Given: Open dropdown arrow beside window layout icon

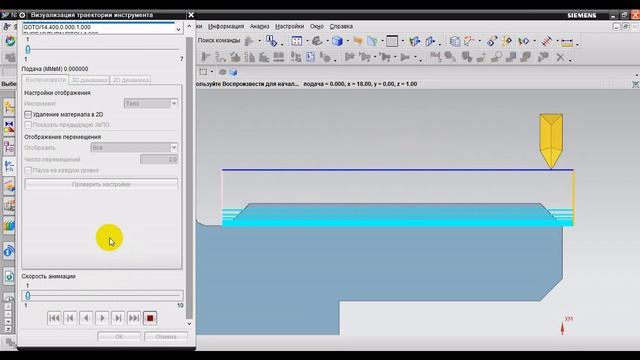Looking at the screenshot, I should [403, 41].
